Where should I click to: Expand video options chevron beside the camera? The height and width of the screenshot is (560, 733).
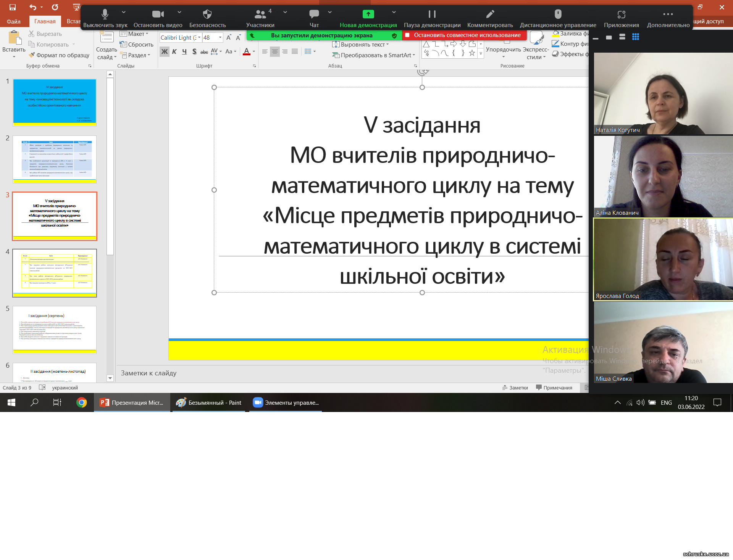tap(179, 12)
